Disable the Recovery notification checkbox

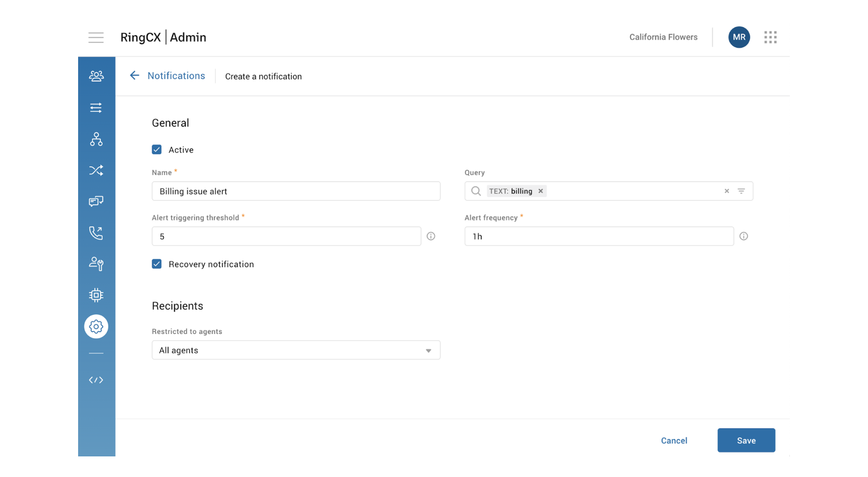(x=157, y=264)
